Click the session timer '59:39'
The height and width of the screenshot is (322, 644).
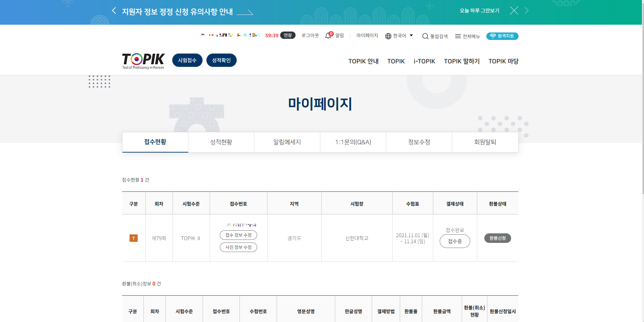click(272, 35)
